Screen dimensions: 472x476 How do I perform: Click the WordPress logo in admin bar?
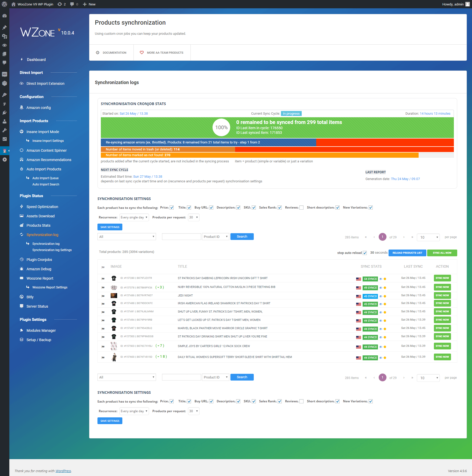4,4
